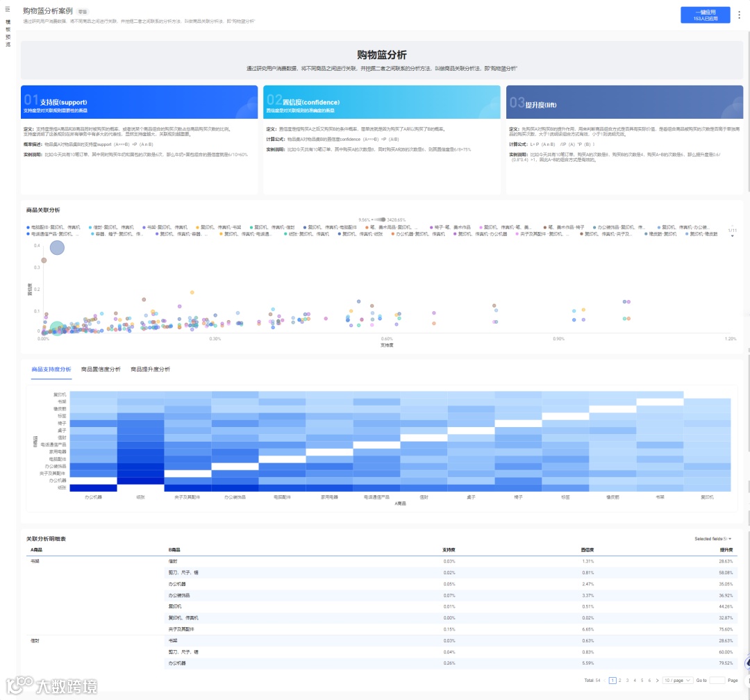
Task: Adjust the scatter chart size range slider
Action: click(379, 219)
